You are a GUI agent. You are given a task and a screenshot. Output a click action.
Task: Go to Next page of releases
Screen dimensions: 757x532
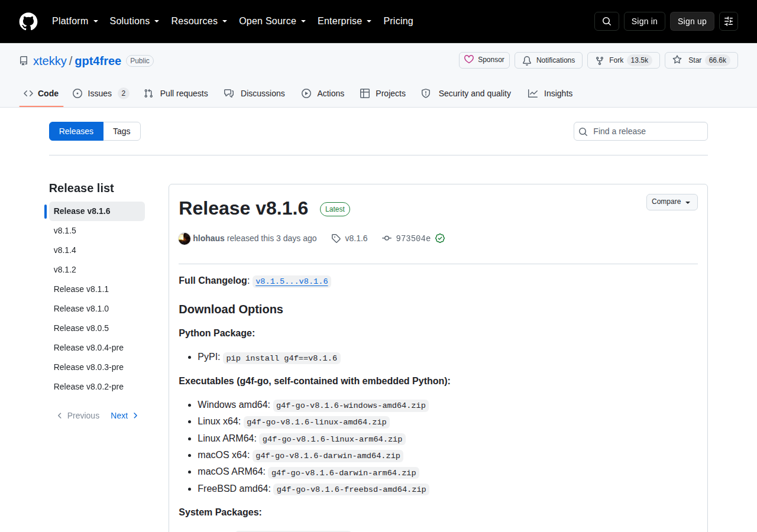coord(125,416)
